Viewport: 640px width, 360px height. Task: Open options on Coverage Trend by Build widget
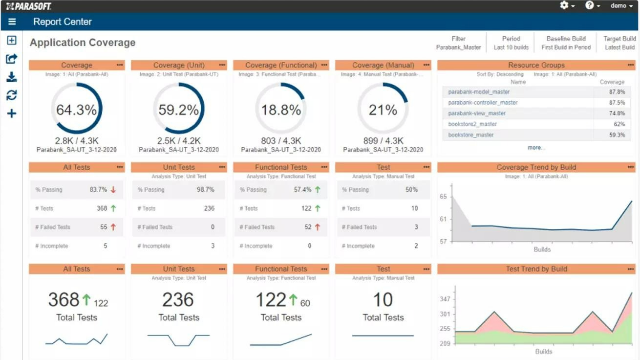(x=631, y=167)
